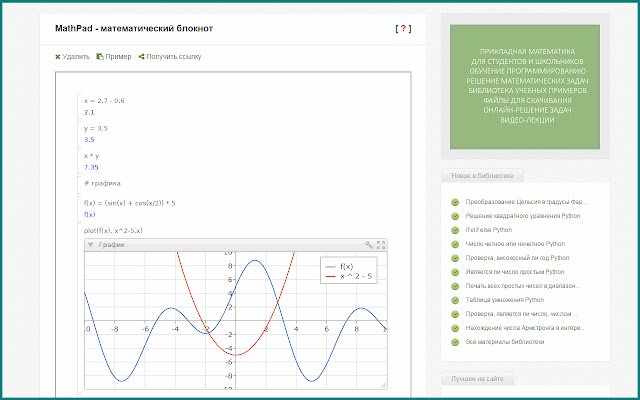Click the checkmark icon beside Является ли число простым
This screenshot has width=640, height=400.
point(455,272)
